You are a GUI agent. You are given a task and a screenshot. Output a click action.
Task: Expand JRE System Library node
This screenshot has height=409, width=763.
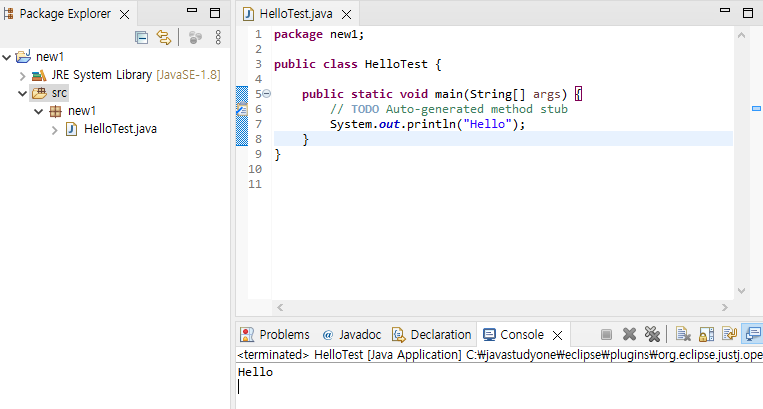(x=22, y=76)
